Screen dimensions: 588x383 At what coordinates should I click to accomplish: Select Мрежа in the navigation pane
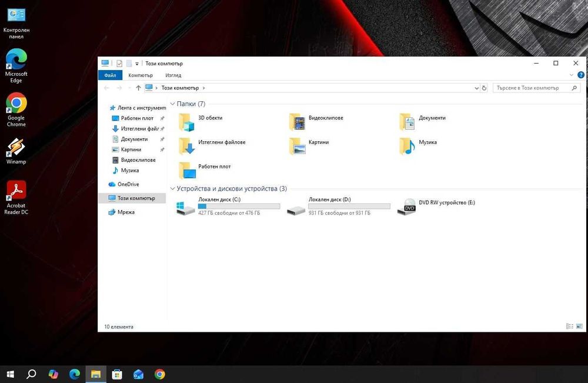click(x=122, y=212)
